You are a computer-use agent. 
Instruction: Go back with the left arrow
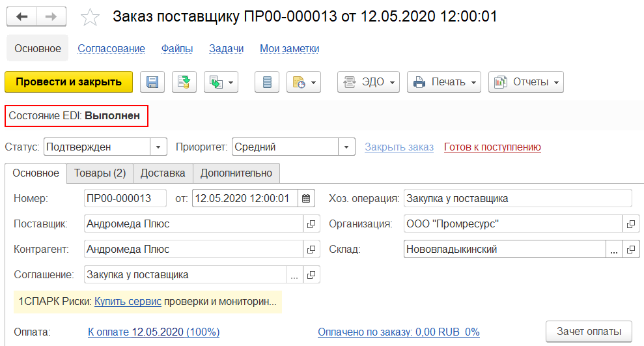(x=21, y=17)
